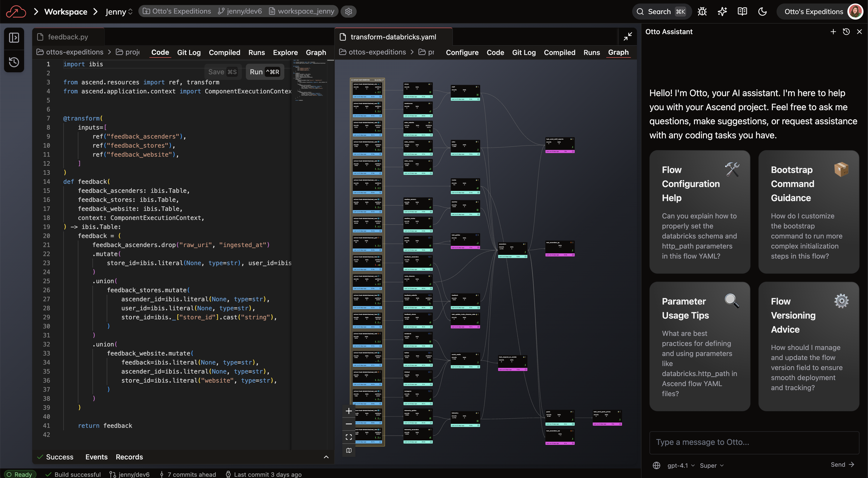
Task: Zoom out on the graph with minus
Action: [x=349, y=424]
